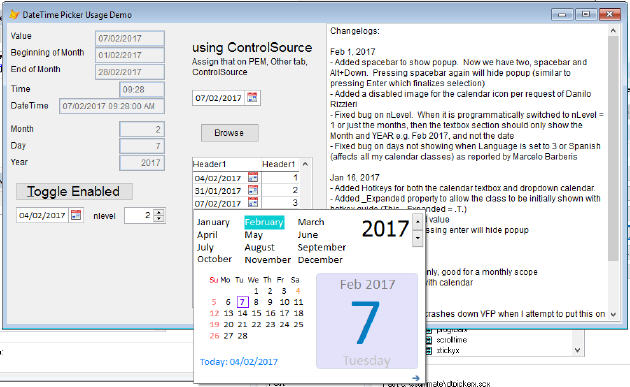Click the Changelogs text area
The image size is (630, 387).
pos(467,173)
